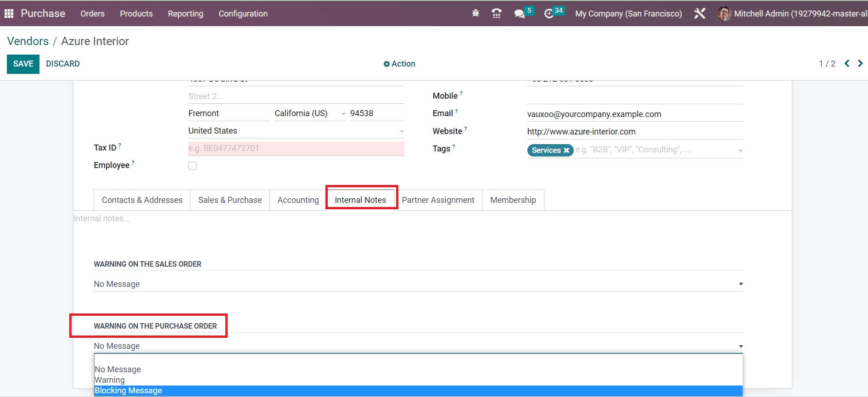The width and height of the screenshot is (868, 397).
Task: Open conversations chat bubble icon
Action: coord(520,14)
